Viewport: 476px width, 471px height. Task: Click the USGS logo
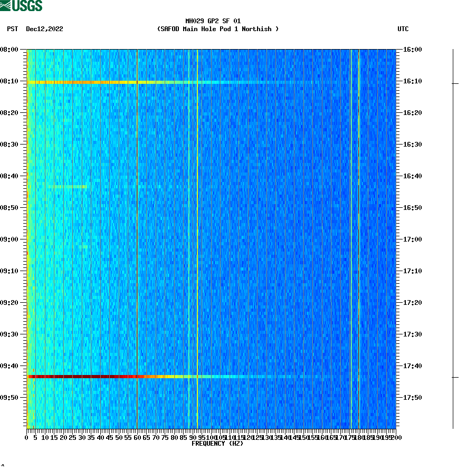click(x=21, y=6)
